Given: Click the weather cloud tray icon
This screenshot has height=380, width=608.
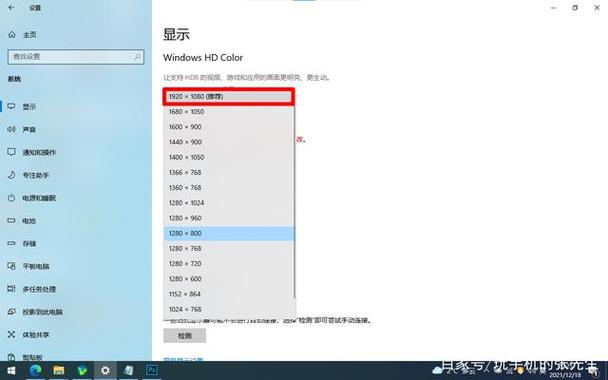Looking at the screenshot, I should [x=437, y=371].
